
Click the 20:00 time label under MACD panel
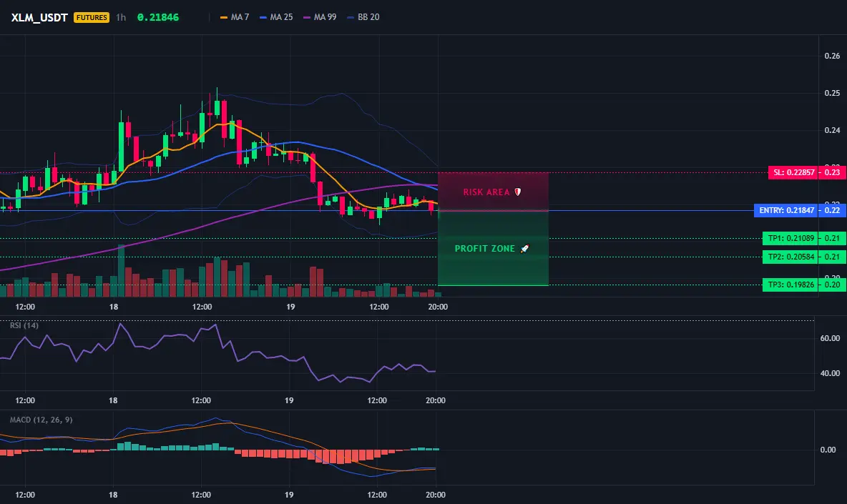pyautogui.click(x=436, y=495)
